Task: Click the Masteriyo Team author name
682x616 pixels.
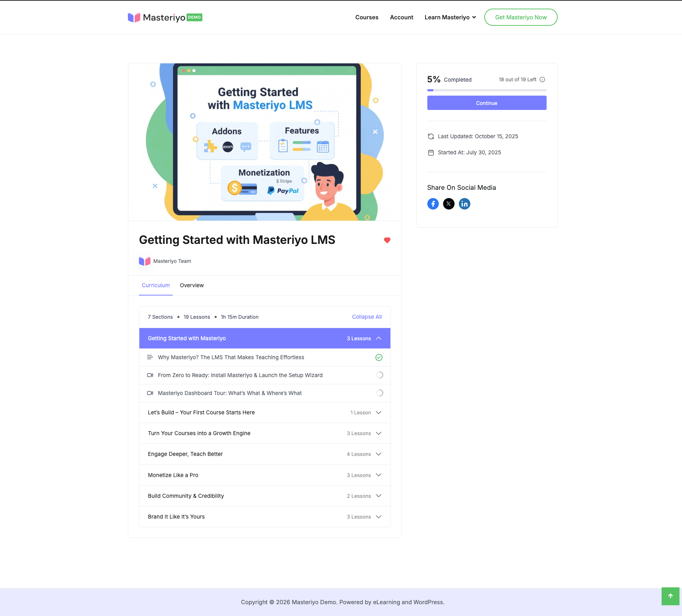Action: [x=172, y=261]
